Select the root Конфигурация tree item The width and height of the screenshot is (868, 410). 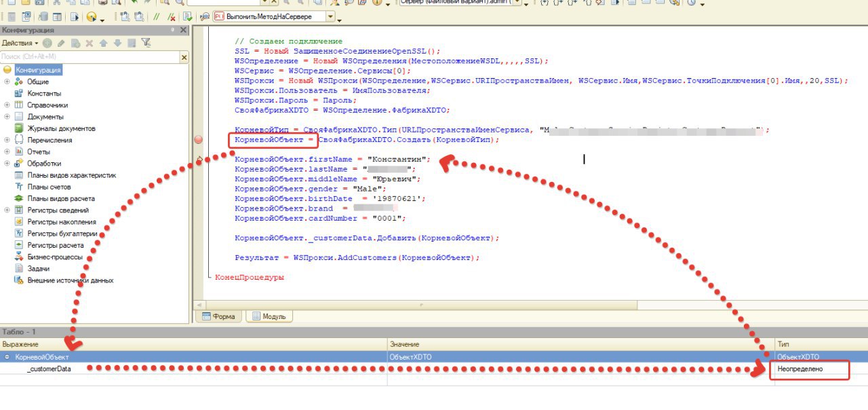39,70
